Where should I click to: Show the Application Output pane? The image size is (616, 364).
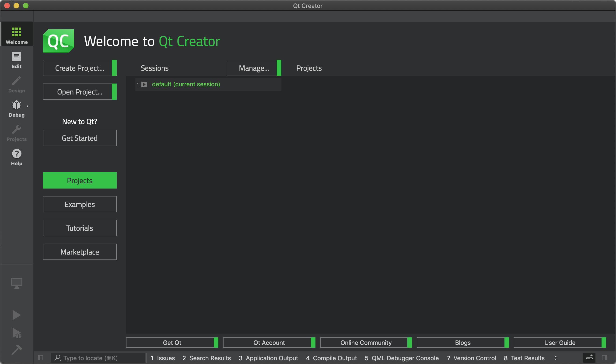pos(269,358)
